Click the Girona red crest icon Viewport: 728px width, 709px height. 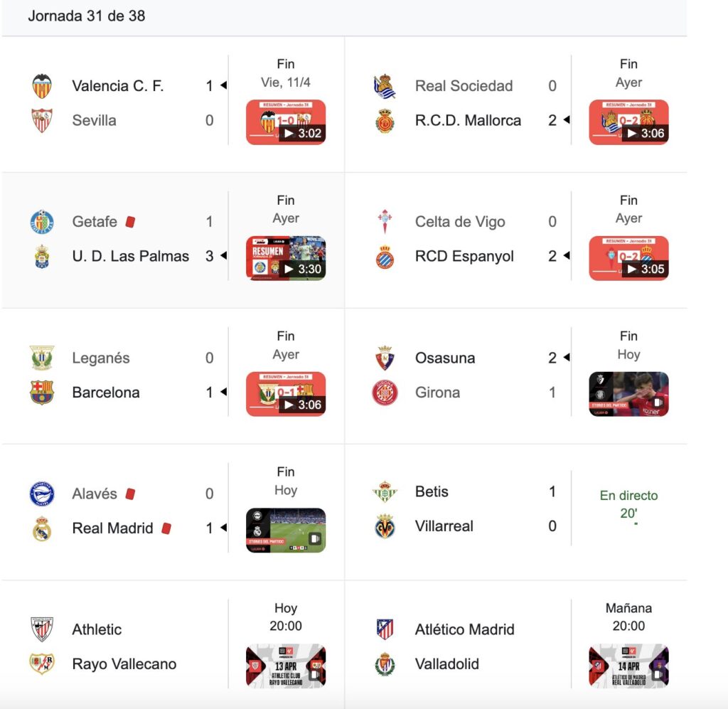[x=385, y=393]
